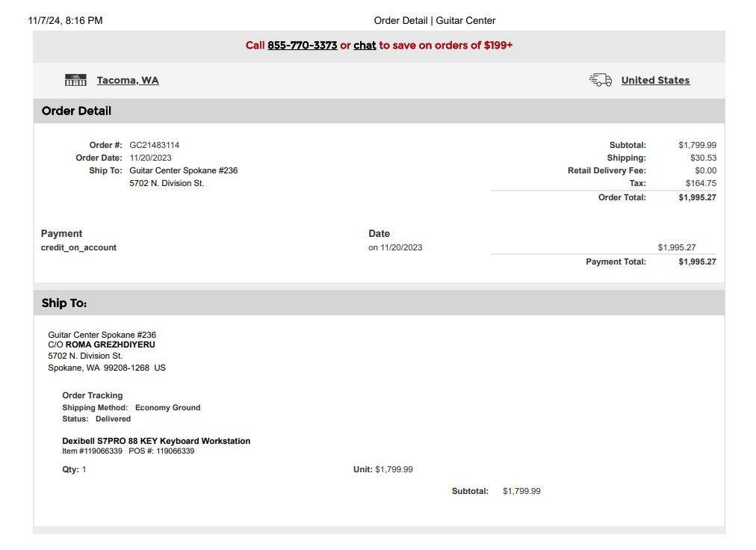
Task: Select the Tacoma, WA store link
Action: coord(128,80)
